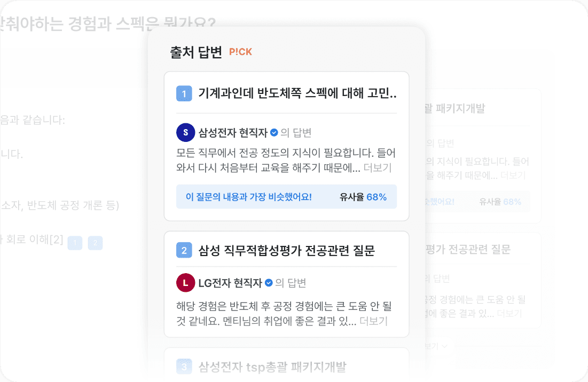Click the faded number 3 source badge

point(184,367)
